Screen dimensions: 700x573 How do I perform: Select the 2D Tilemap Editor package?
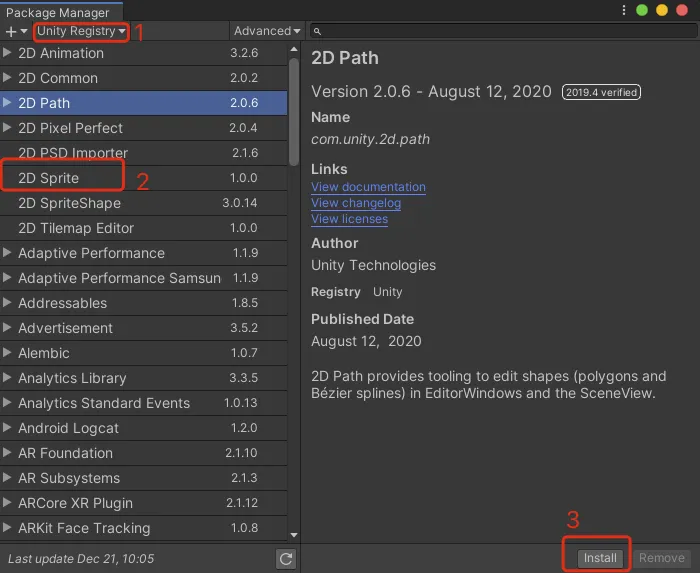pyautogui.click(x=143, y=228)
